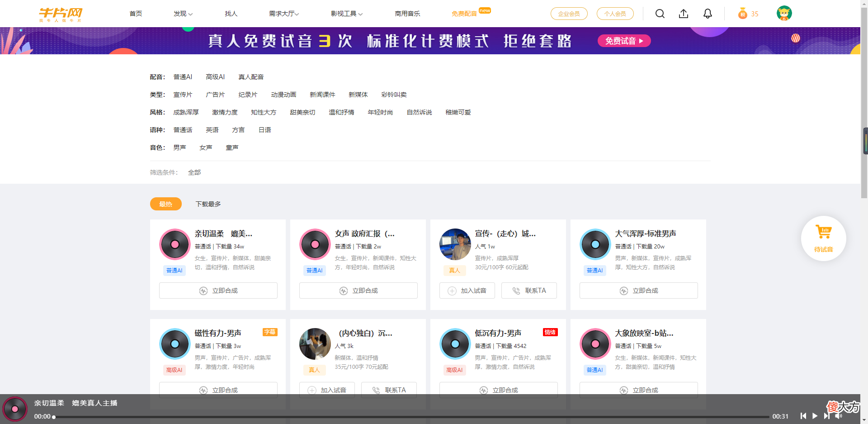
Task: Click the player bar disc thumbnail
Action: [15, 409]
